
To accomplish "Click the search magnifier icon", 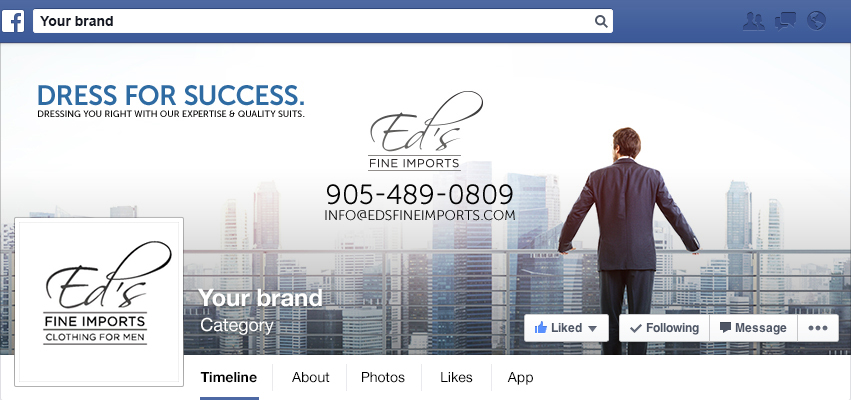I will [x=601, y=21].
